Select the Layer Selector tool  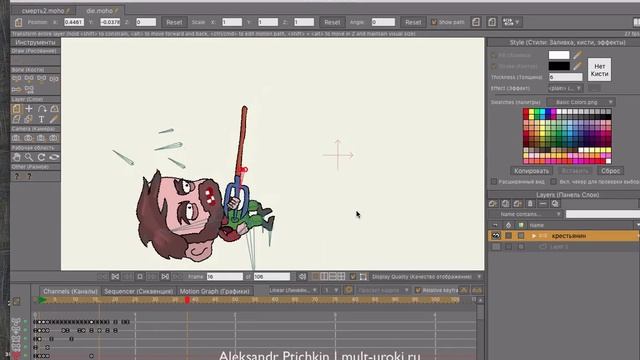pos(29,119)
